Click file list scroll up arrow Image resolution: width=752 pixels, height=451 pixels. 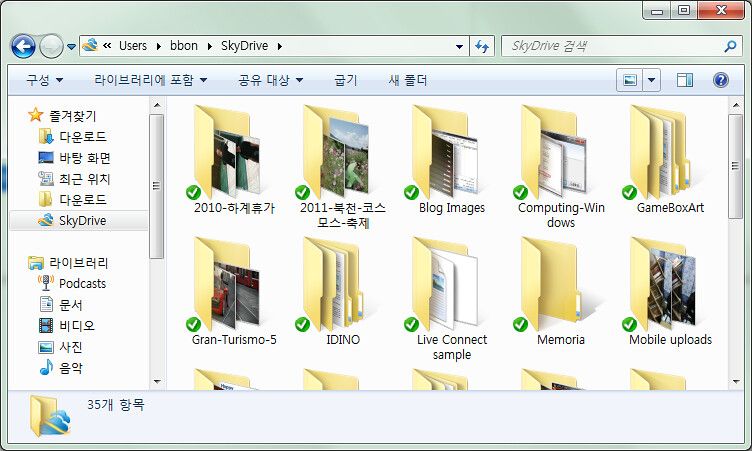[x=736, y=105]
